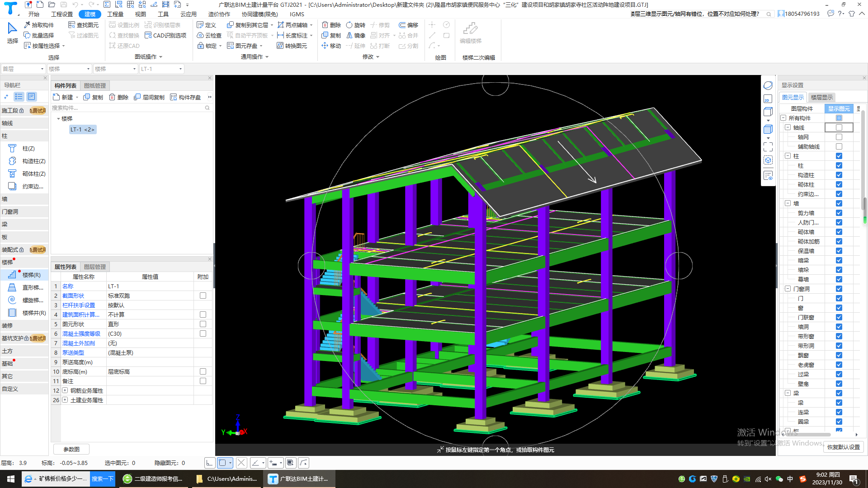Click the 转换图元 tool
This screenshot has width=868, height=488.
point(292,46)
